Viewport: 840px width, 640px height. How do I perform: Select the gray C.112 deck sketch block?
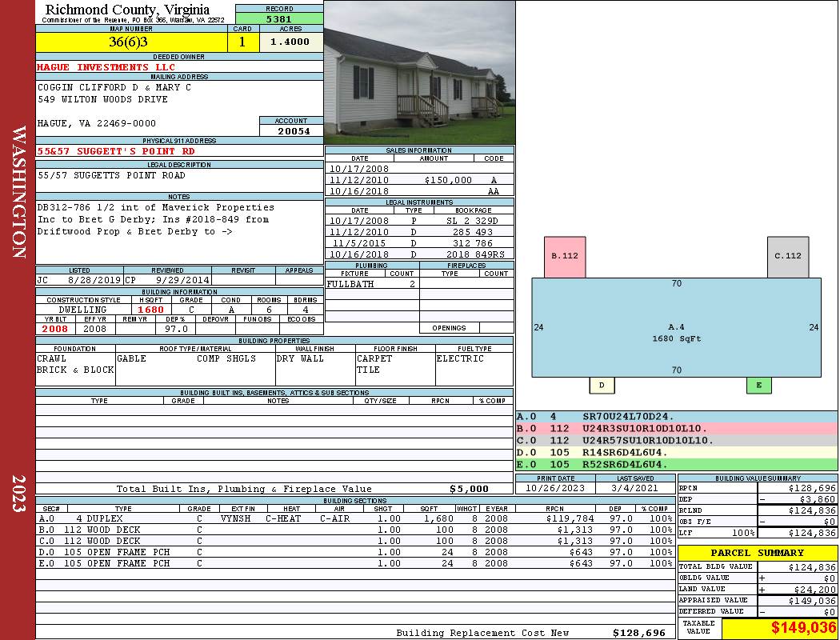788,257
